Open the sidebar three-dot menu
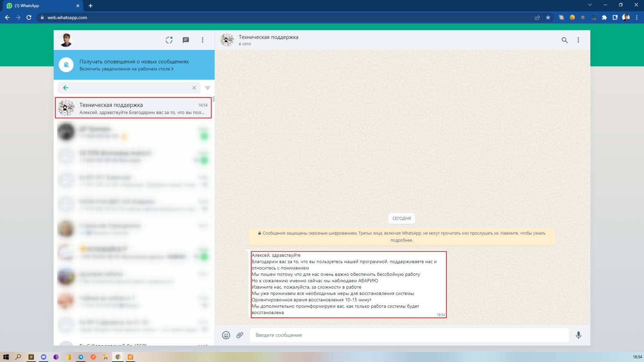This screenshot has height=362, width=644. click(x=202, y=40)
